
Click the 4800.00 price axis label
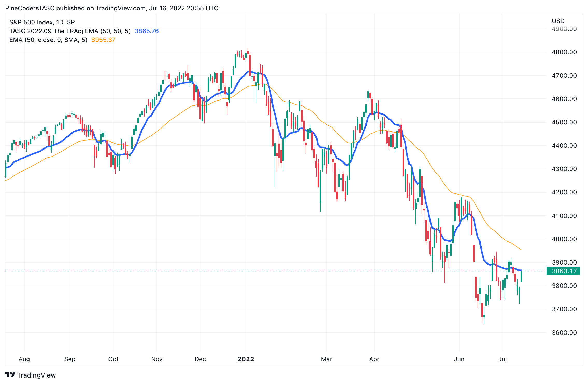564,52
